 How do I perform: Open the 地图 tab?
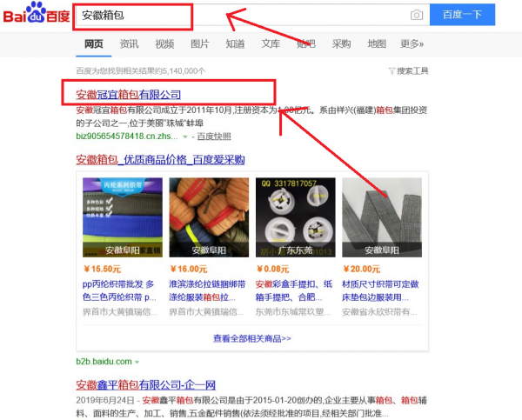tap(377, 43)
